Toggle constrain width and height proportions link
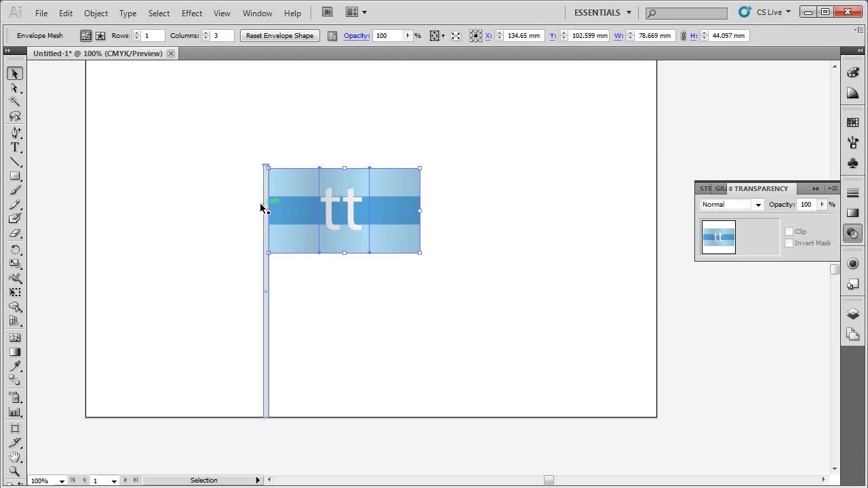 [x=683, y=36]
